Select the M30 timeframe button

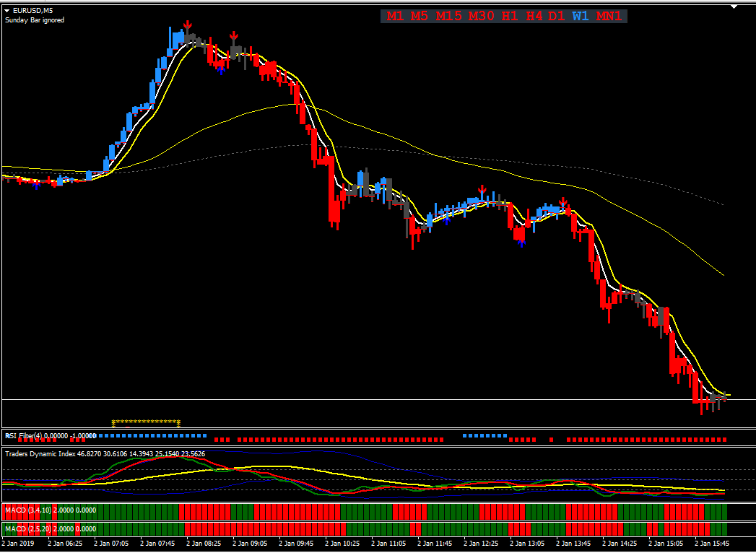481,17
